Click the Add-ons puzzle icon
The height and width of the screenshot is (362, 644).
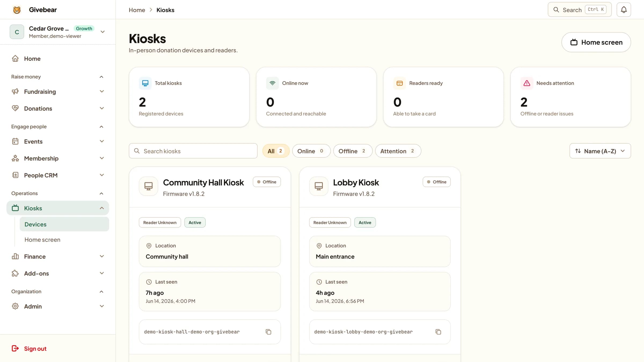pos(15,273)
